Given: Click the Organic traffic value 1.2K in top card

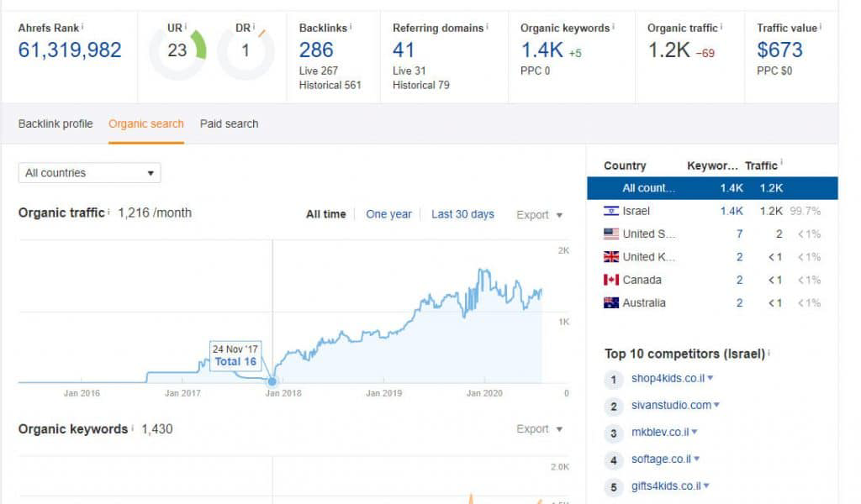Looking at the screenshot, I should tap(668, 50).
